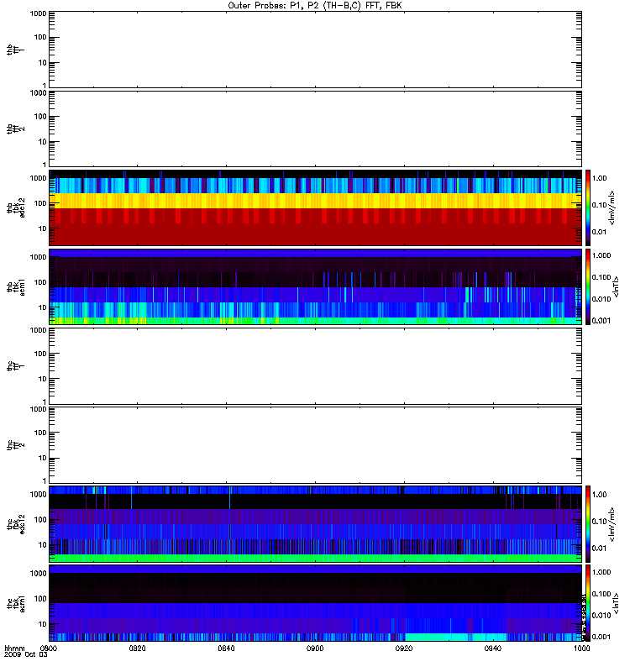Screen dimensions: 630x672
Task: Click the 1.000 value on thb scm1 color bar
Action: (601, 255)
